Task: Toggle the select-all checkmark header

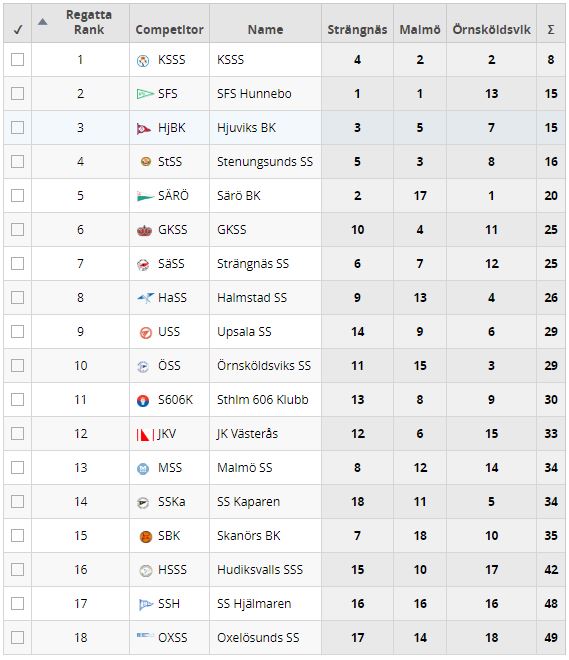Action: (17, 29)
